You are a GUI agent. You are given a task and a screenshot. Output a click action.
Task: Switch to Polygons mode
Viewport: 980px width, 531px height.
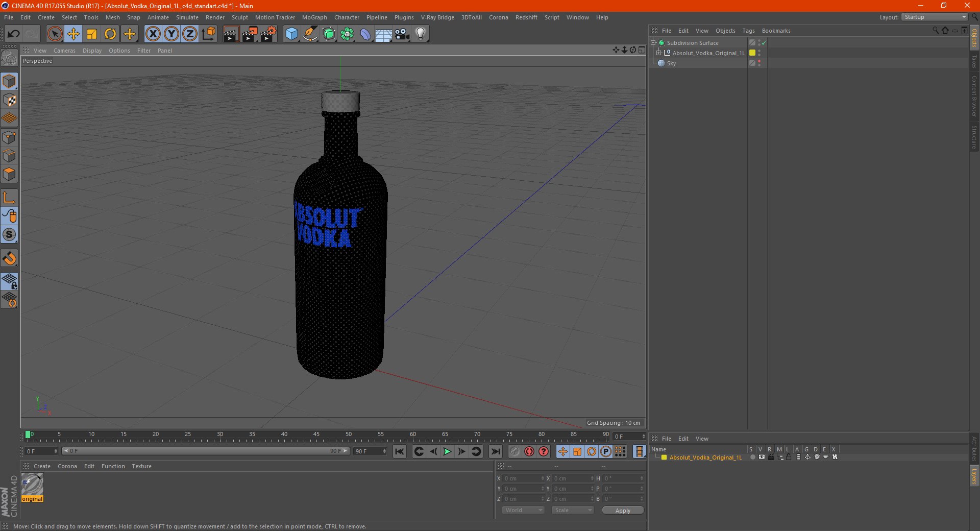[x=9, y=174]
